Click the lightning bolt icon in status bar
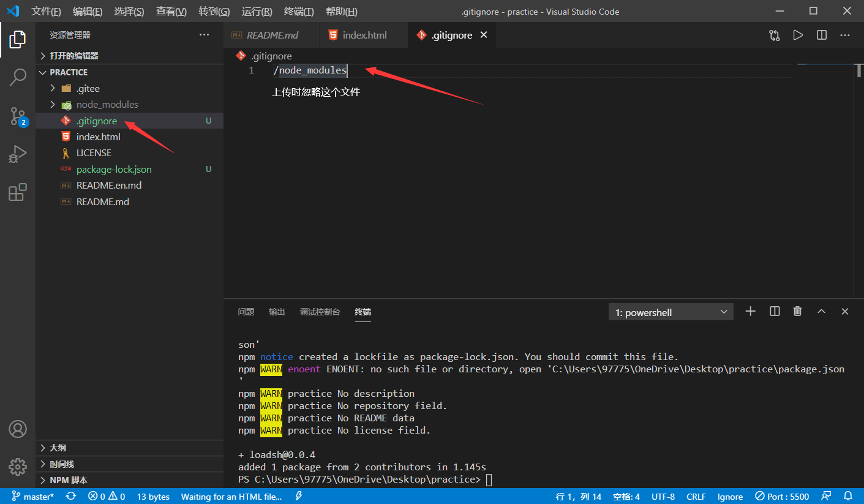The height and width of the screenshot is (504, 864). coord(299,496)
